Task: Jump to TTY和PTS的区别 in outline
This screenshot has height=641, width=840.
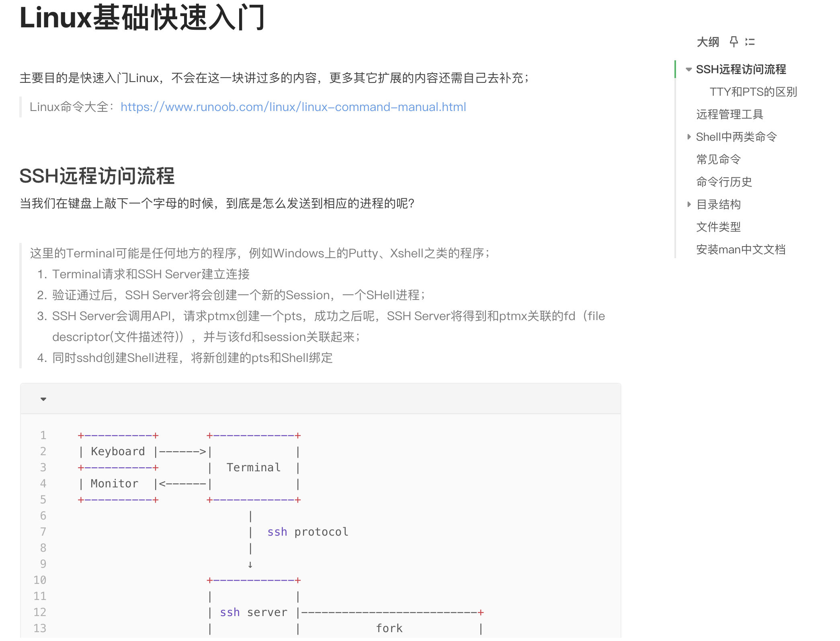Action: pyautogui.click(x=753, y=92)
